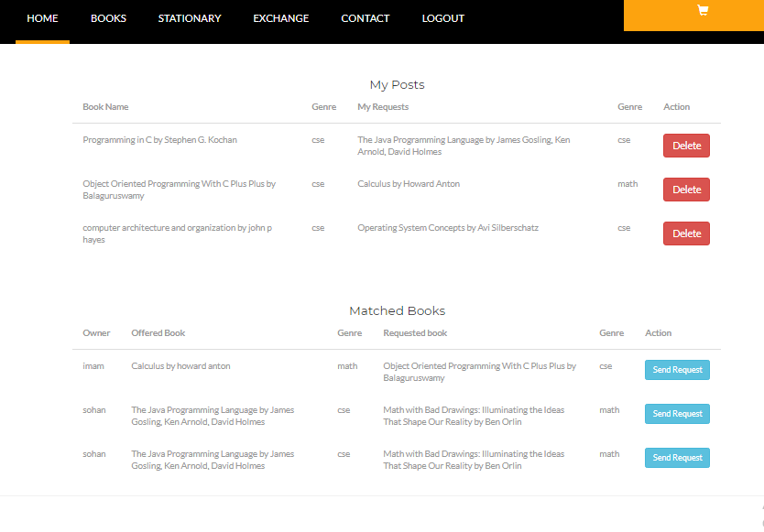Send Request on sohan's first matched book

tap(676, 413)
